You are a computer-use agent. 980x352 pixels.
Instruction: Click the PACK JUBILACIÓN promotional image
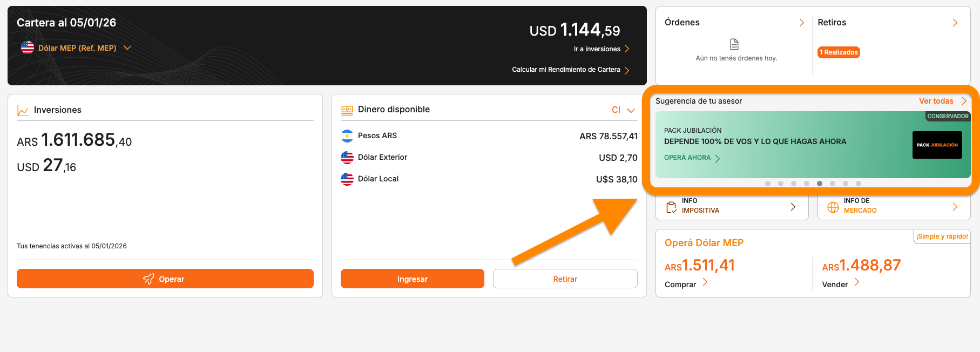coord(937,145)
